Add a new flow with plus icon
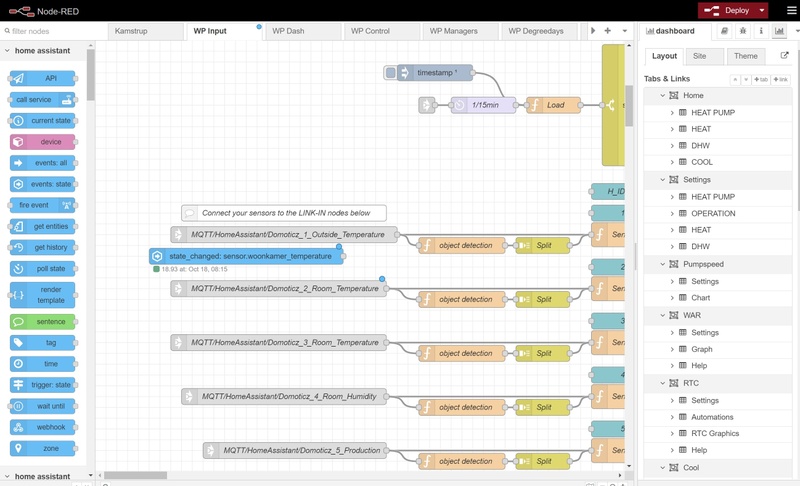800x486 pixels. point(608,31)
